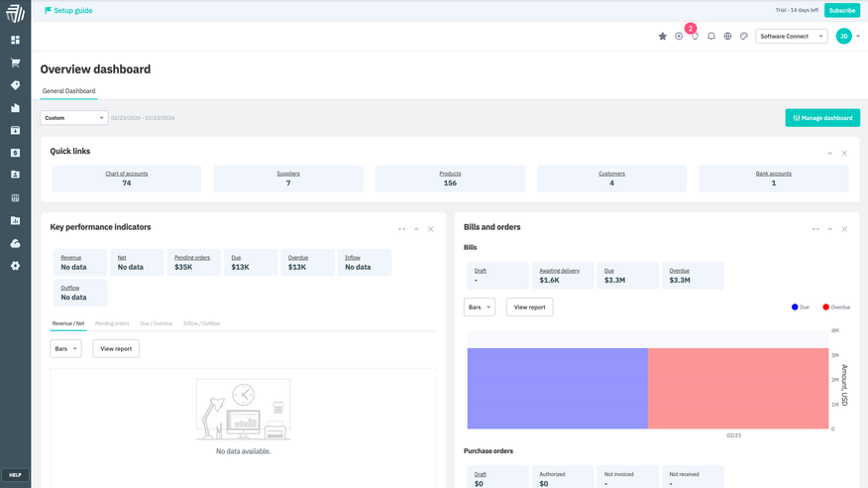Screen dimensions: 868x488
Task: Open the shopping cart sidebar icon
Action: click(15, 62)
